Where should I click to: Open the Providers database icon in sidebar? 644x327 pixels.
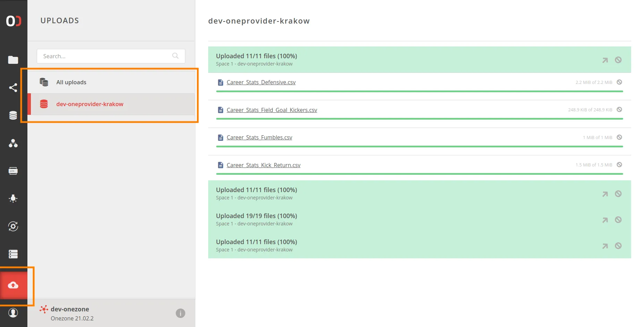pos(13,115)
